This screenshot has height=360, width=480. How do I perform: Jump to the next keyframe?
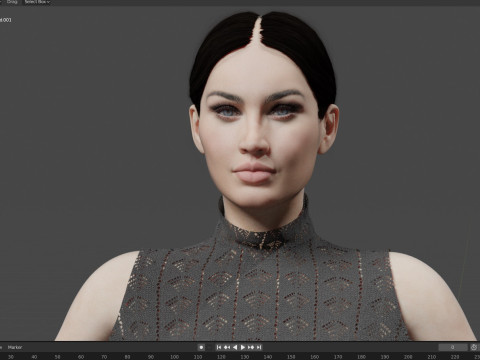[x=251, y=347]
